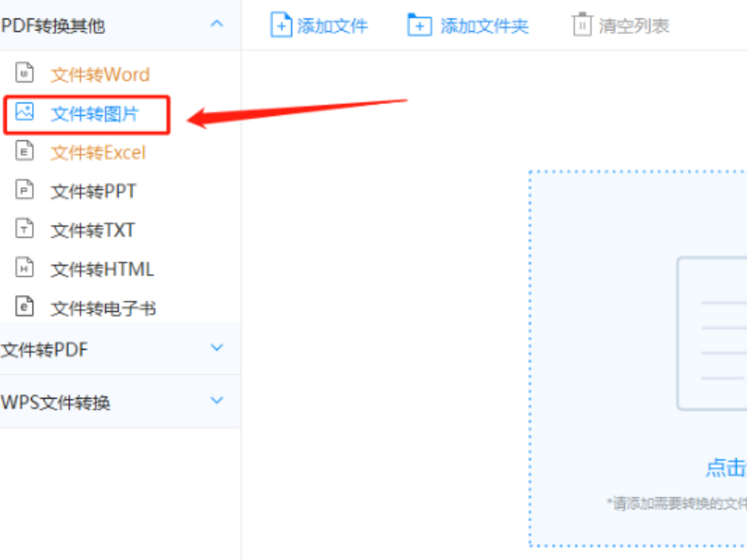Click the 文件转Word document icon
The width and height of the screenshot is (747, 560).
click(x=24, y=73)
